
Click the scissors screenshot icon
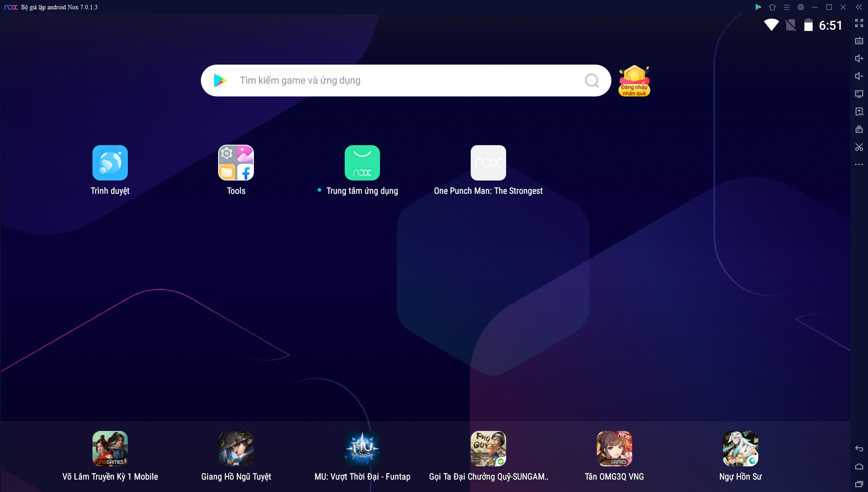859,147
